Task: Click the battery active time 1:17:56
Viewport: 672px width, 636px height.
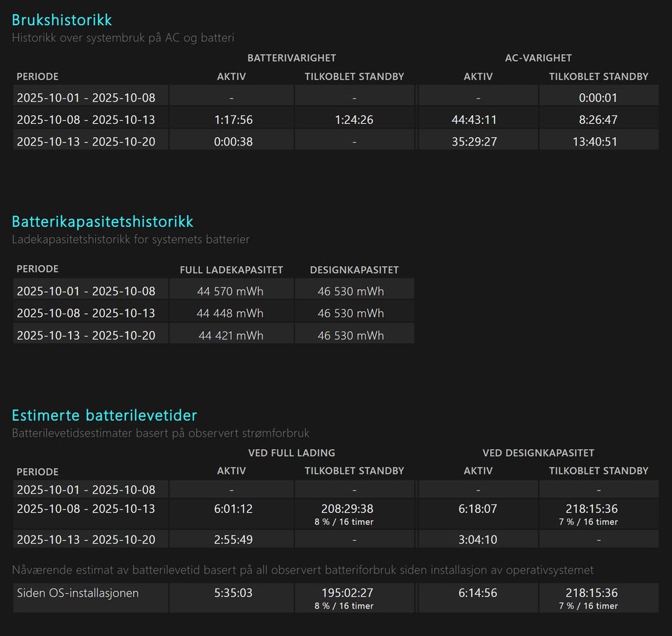Action: [x=233, y=120]
